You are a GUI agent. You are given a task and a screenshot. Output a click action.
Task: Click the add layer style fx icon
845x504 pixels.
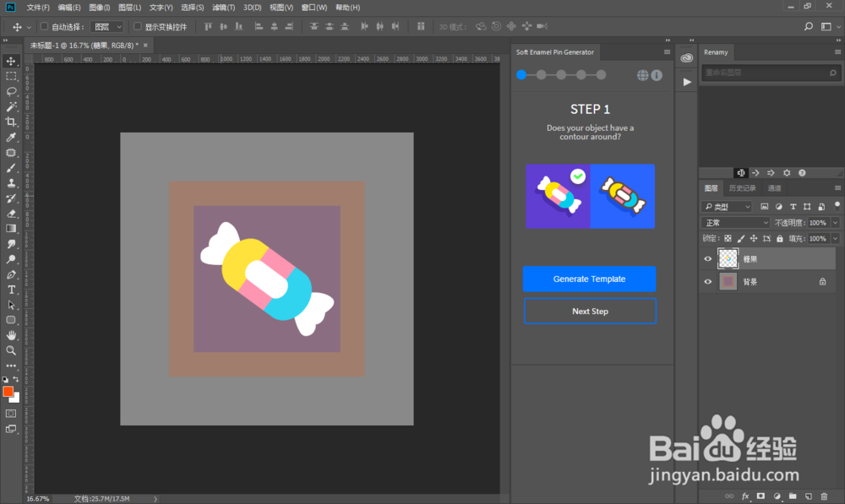click(x=745, y=496)
